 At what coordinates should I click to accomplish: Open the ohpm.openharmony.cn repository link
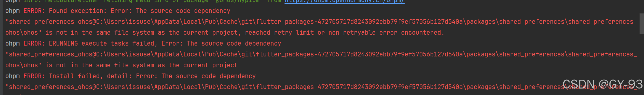click(x=344, y=1)
